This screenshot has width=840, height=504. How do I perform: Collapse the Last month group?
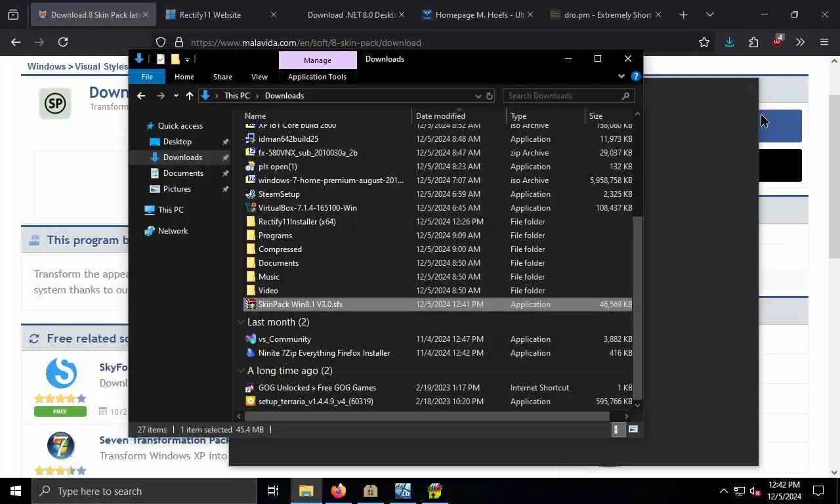pyautogui.click(x=241, y=322)
